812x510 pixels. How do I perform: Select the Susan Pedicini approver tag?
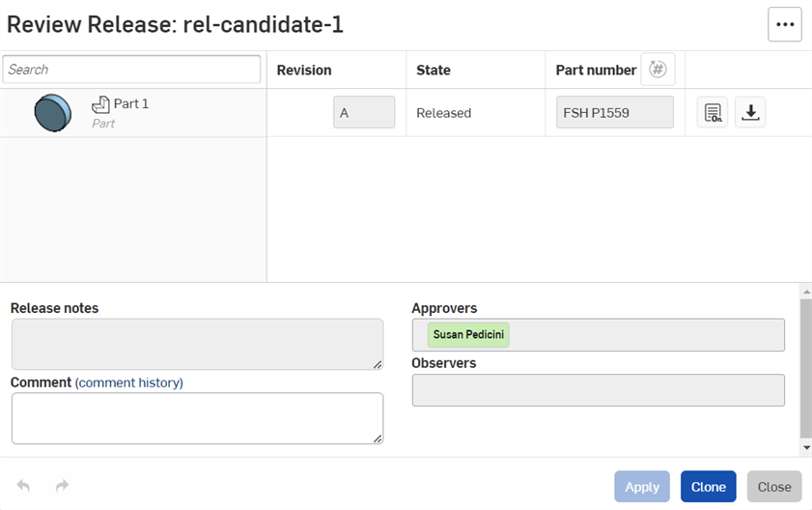pyautogui.click(x=468, y=335)
